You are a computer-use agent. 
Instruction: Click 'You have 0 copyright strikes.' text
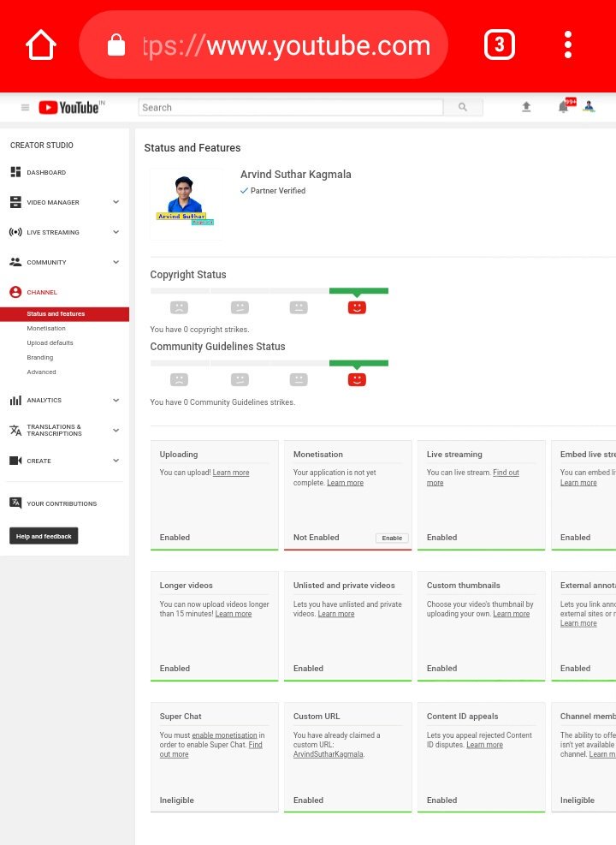(199, 330)
